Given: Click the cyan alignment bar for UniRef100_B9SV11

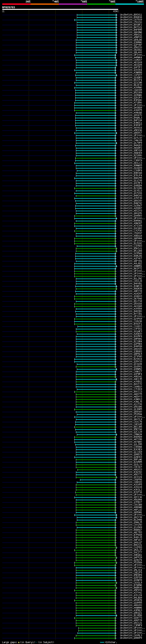Looking at the screenshot, I should coord(97,15).
